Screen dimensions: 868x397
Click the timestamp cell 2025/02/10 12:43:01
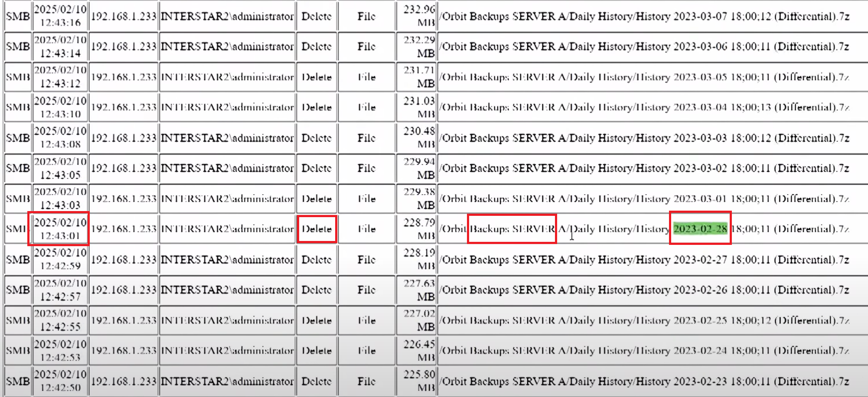[60, 229]
